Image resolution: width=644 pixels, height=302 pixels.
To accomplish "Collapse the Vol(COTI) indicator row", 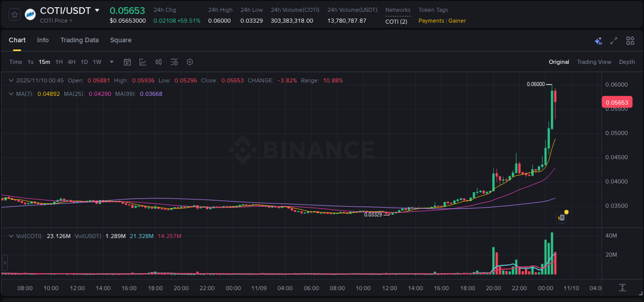I will pos(11,236).
